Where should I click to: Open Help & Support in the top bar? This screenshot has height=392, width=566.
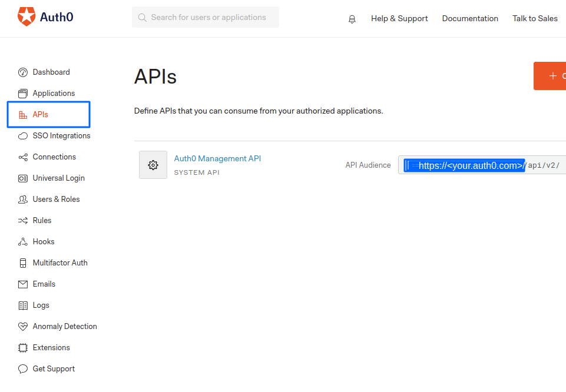tap(399, 18)
